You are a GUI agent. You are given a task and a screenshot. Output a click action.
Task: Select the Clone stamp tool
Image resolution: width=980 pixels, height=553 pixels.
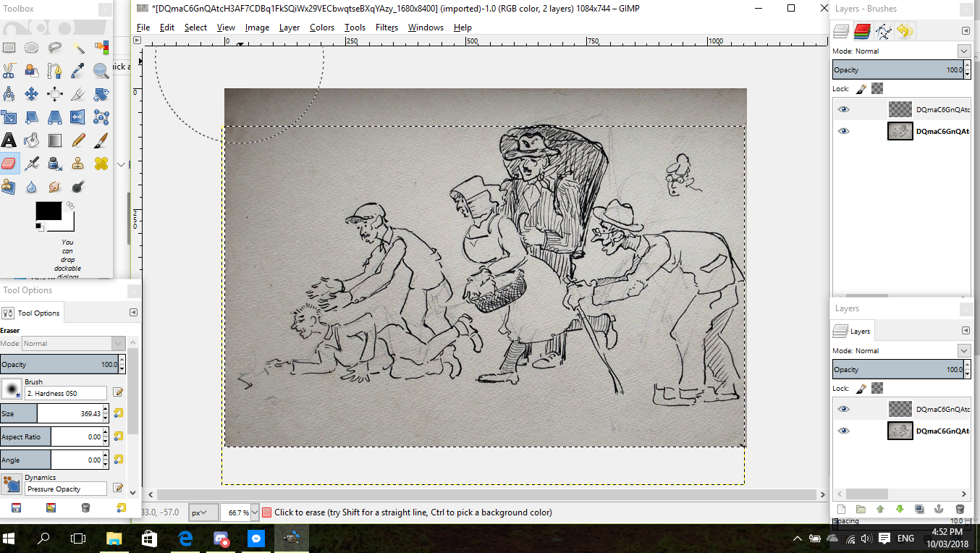point(78,164)
